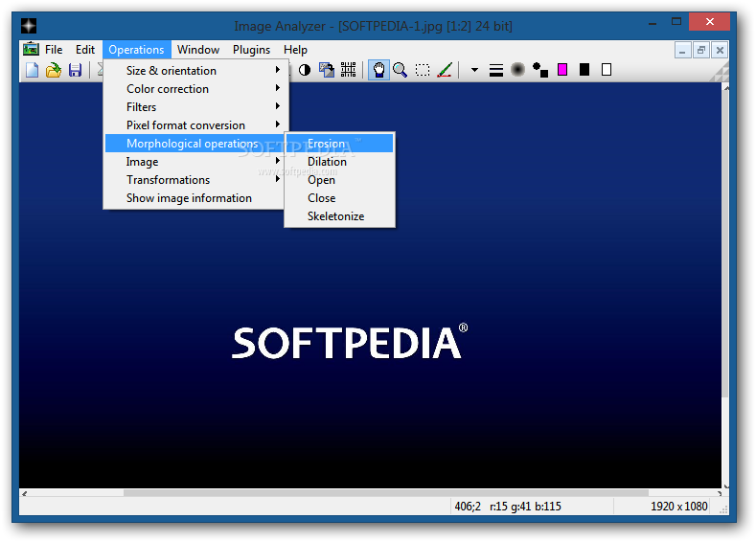Click the color correction icon next to contrast
Screen dimensions: 756x542
point(327,70)
